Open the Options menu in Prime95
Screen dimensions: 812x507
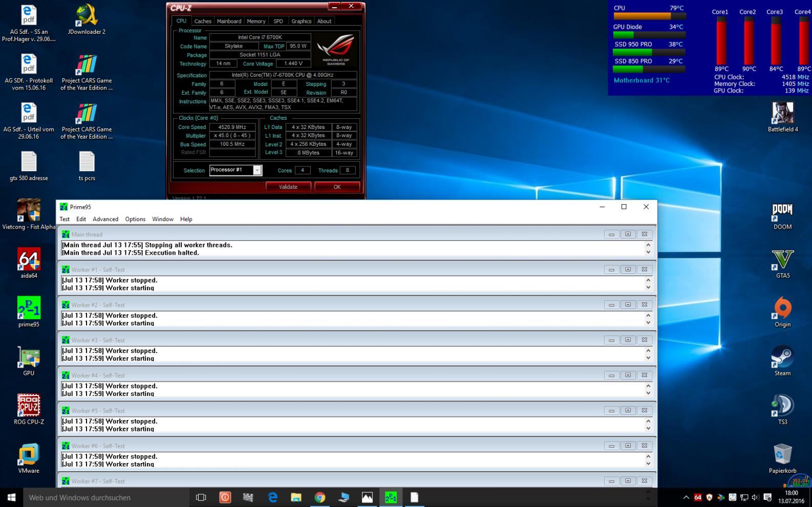click(135, 219)
